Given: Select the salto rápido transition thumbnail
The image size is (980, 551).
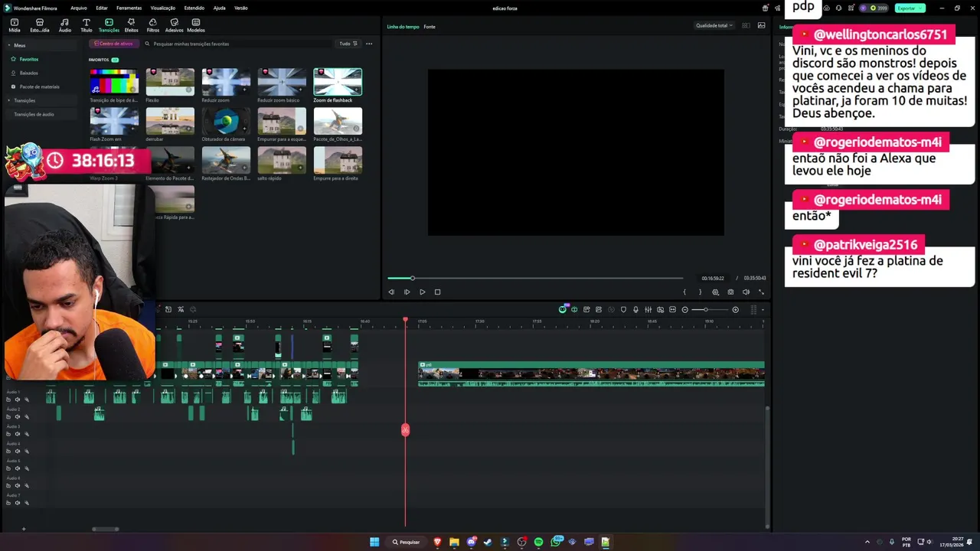Looking at the screenshot, I should click(x=282, y=160).
